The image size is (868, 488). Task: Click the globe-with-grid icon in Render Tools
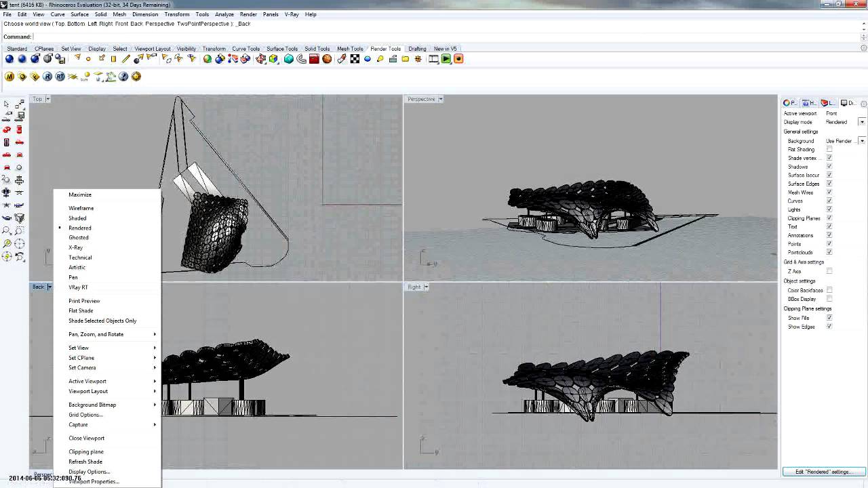coord(47,59)
